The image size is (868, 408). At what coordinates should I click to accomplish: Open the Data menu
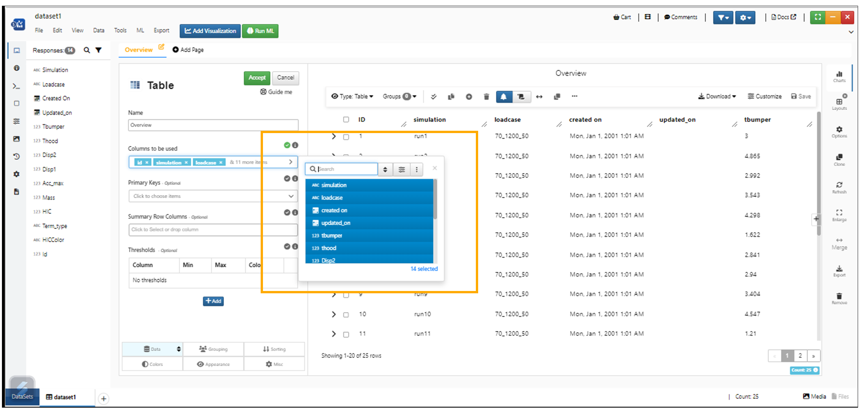(99, 30)
